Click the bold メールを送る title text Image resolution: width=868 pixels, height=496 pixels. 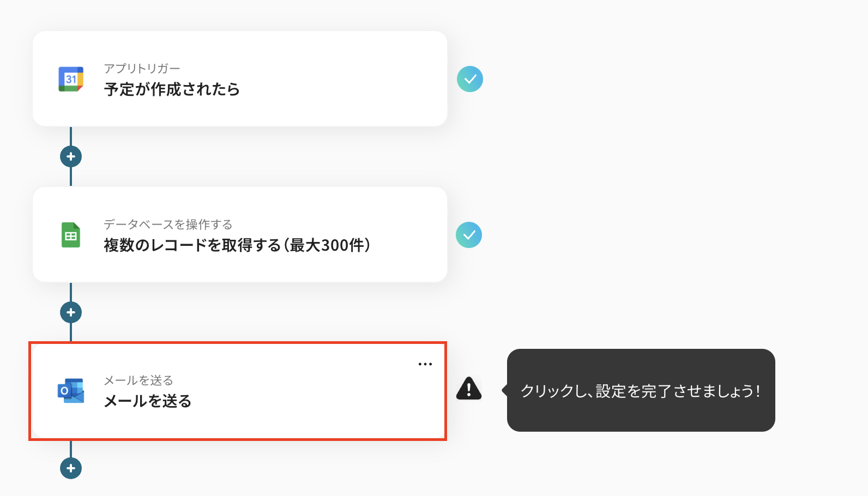tap(148, 401)
